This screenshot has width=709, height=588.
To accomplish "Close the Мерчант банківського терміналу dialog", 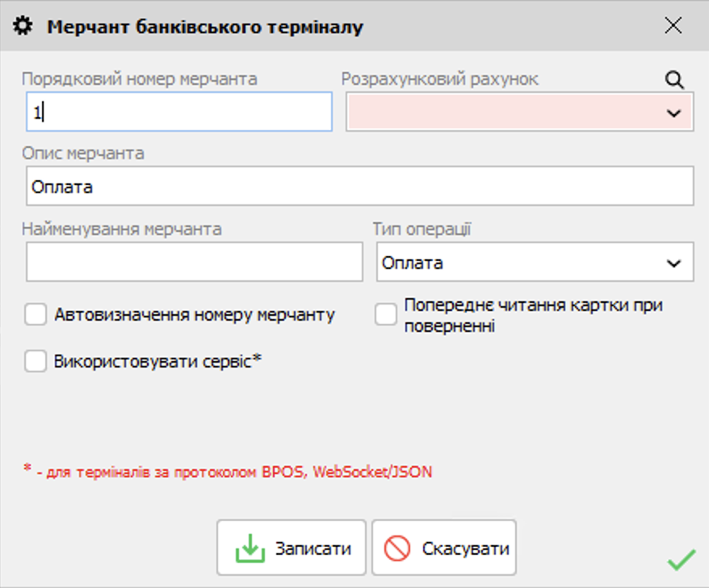I will tap(673, 26).
